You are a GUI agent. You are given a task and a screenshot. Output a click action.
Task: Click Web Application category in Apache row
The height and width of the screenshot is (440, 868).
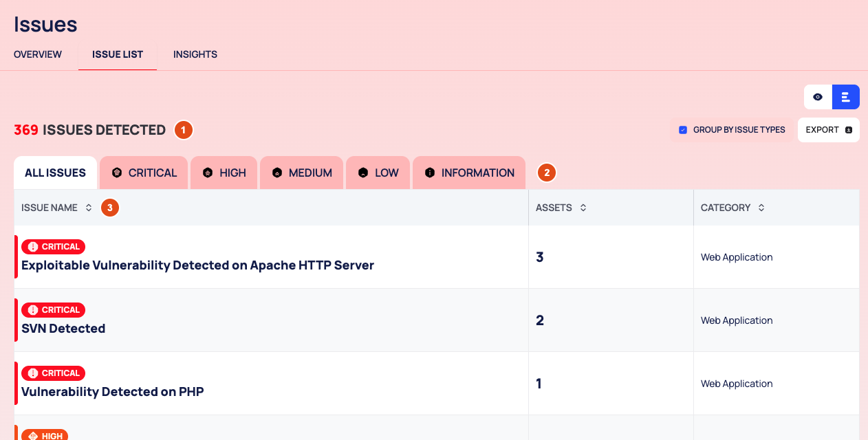[x=737, y=257]
